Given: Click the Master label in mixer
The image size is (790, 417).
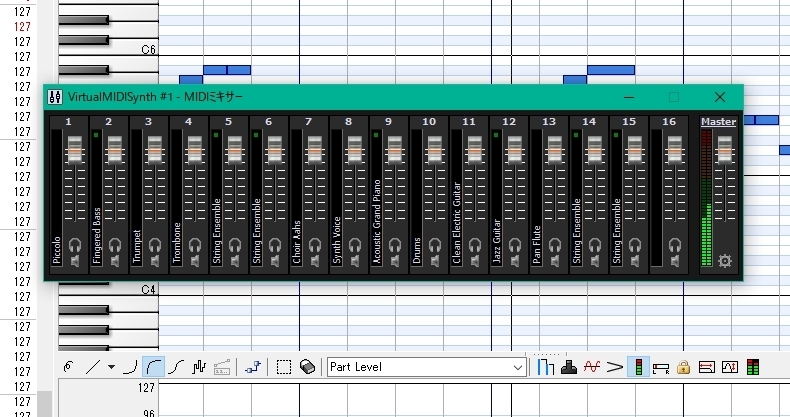Looking at the screenshot, I should (718, 121).
